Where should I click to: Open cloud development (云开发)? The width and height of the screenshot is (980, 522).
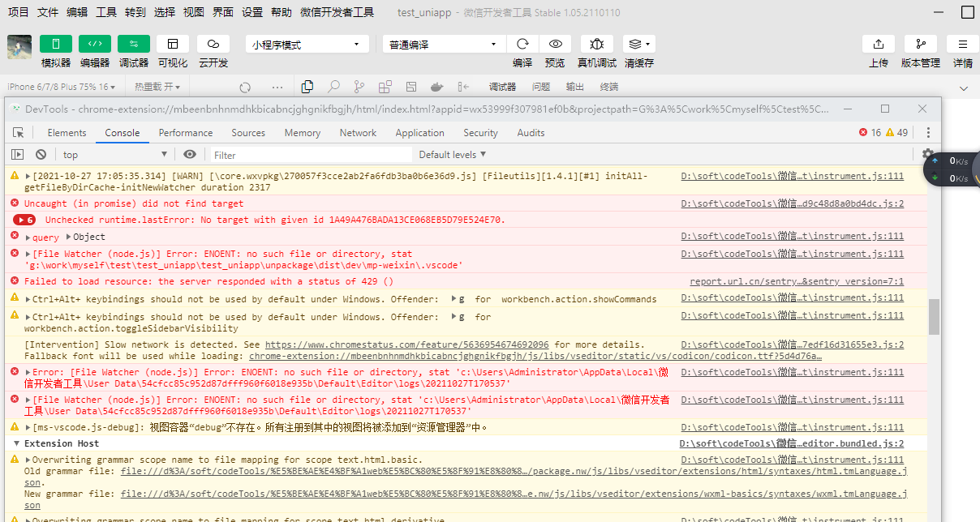coord(213,44)
